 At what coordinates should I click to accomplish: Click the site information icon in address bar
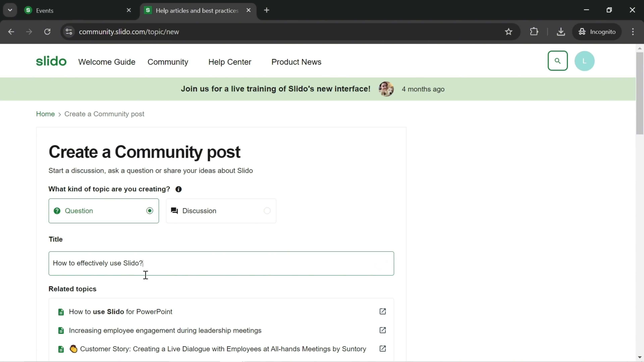pos(69,32)
